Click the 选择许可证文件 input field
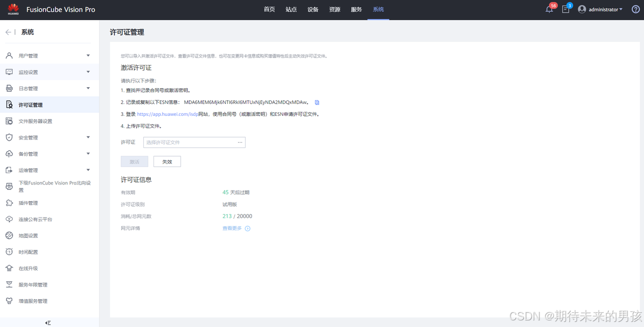 [194, 143]
